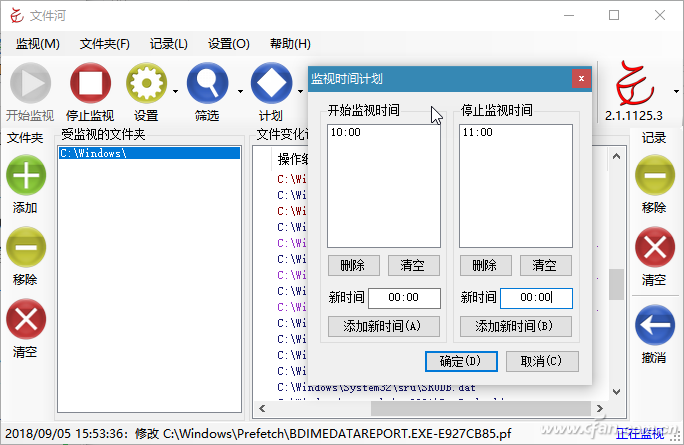Click the 文件河 app icon in title bar
This screenshot has height=445, width=684.
(17, 16)
